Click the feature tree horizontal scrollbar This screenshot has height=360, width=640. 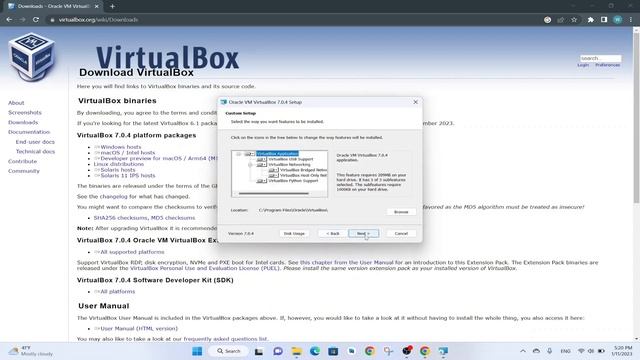click(x=273, y=193)
